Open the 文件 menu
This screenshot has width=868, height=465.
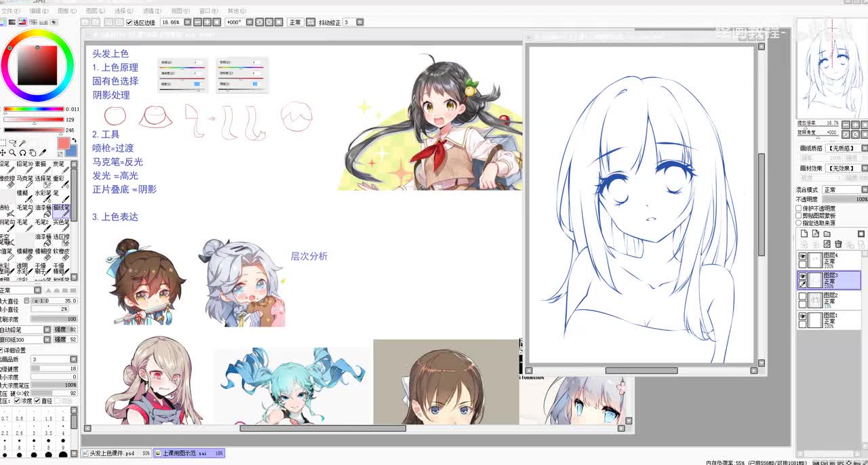[10, 11]
